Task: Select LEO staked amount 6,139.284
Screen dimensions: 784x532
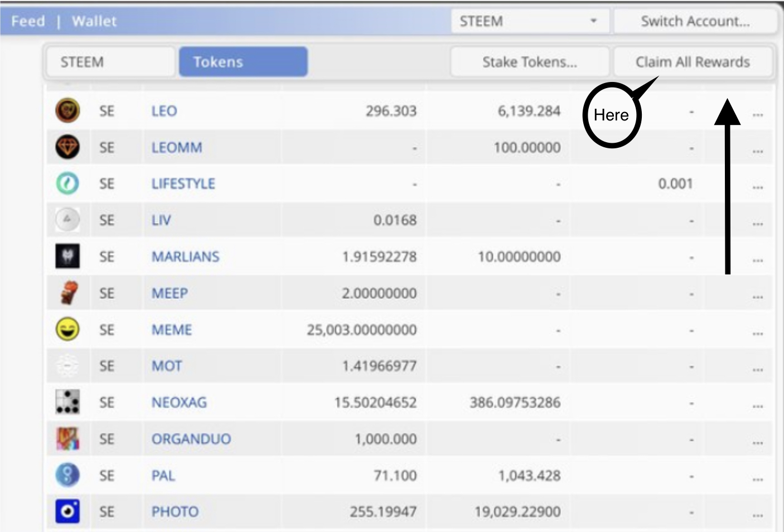Action: [x=529, y=111]
